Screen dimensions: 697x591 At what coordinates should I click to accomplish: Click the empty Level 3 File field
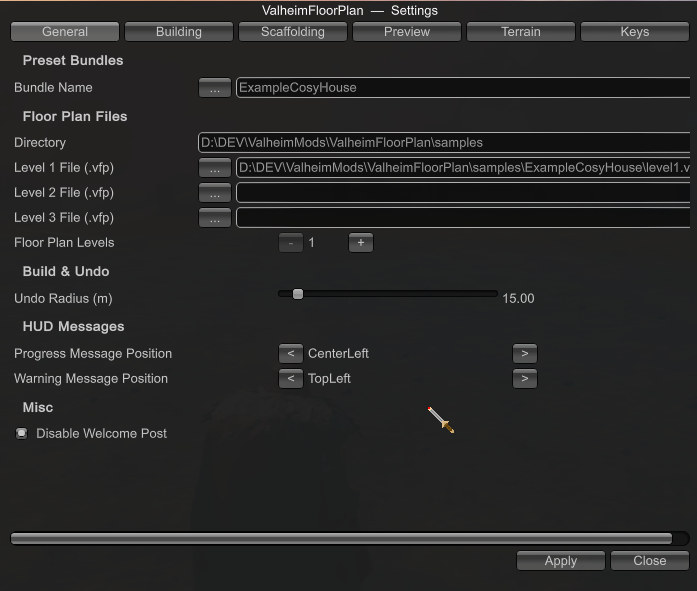(463, 218)
